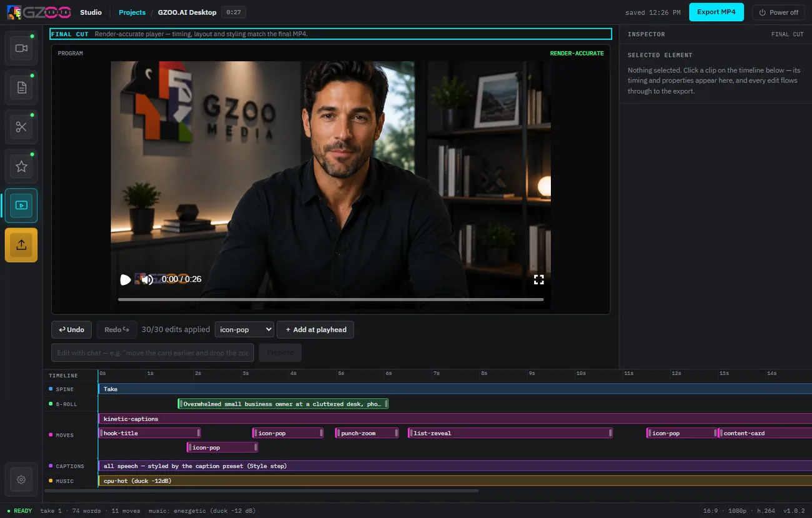Open the star style step in sidebar
812x518 pixels.
(21, 166)
